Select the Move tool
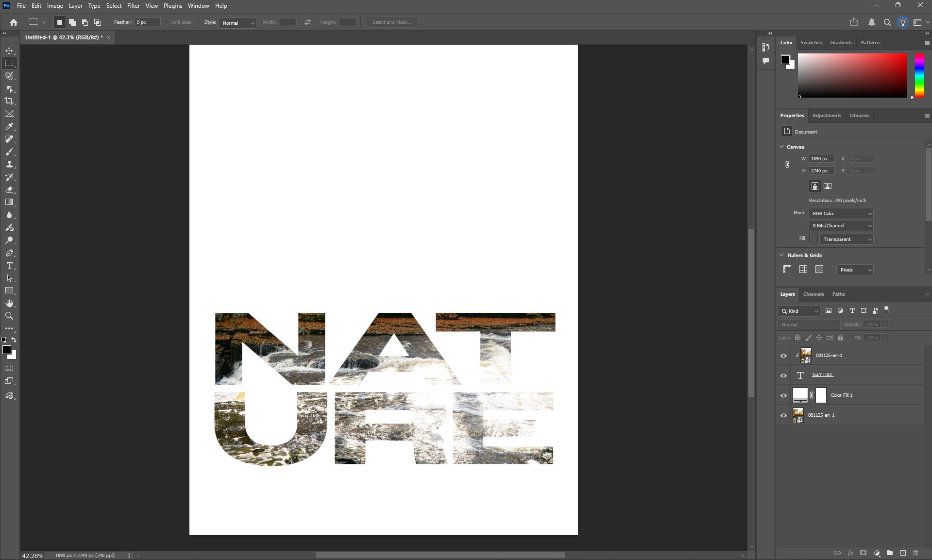 (x=9, y=51)
